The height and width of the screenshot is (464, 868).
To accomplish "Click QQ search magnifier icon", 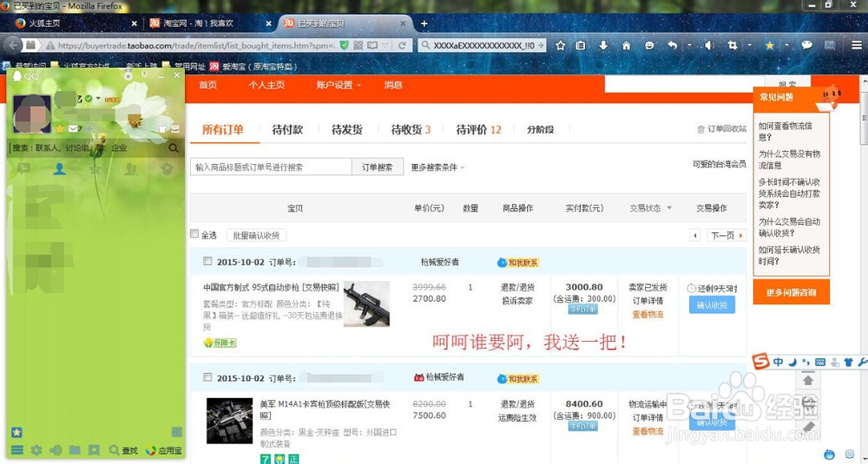I will pyautogui.click(x=174, y=148).
